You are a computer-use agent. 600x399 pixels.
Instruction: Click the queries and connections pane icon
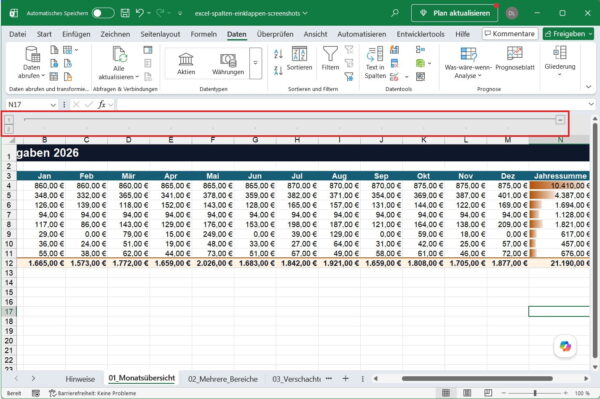coord(148,50)
